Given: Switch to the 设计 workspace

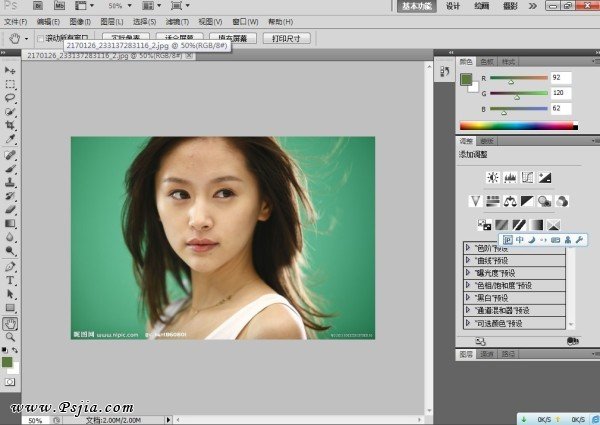Looking at the screenshot, I should coord(453,6).
